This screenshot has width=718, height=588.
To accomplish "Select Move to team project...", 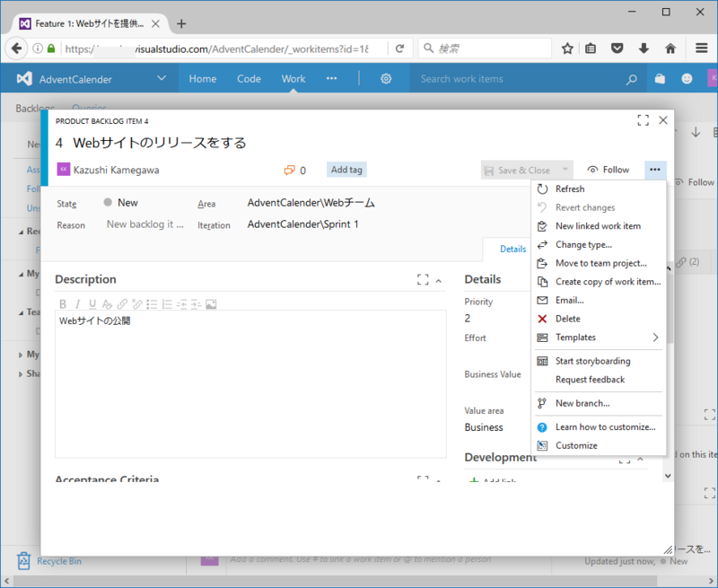I will [x=598, y=263].
